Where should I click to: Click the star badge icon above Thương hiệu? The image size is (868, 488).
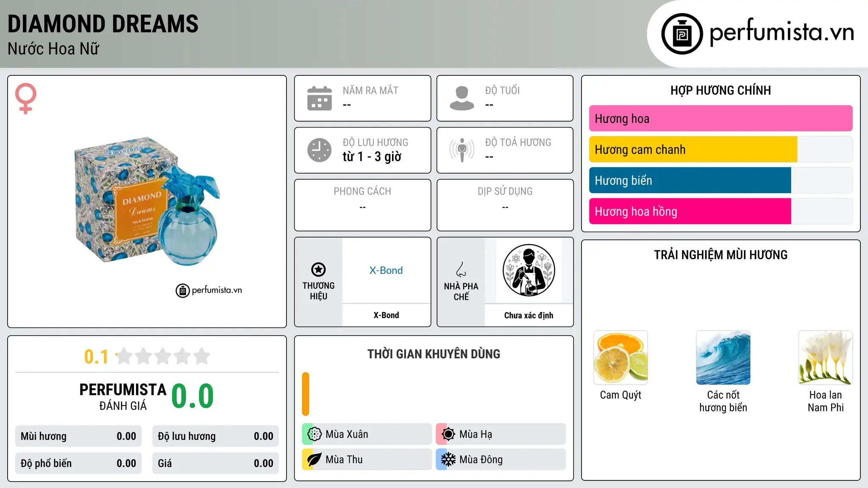tap(318, 269)
